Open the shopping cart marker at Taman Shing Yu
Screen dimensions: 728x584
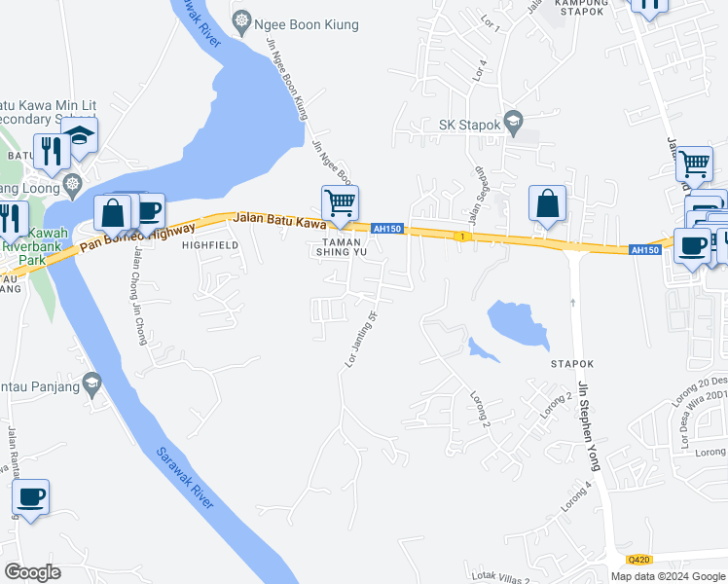[x=341, y=204]
